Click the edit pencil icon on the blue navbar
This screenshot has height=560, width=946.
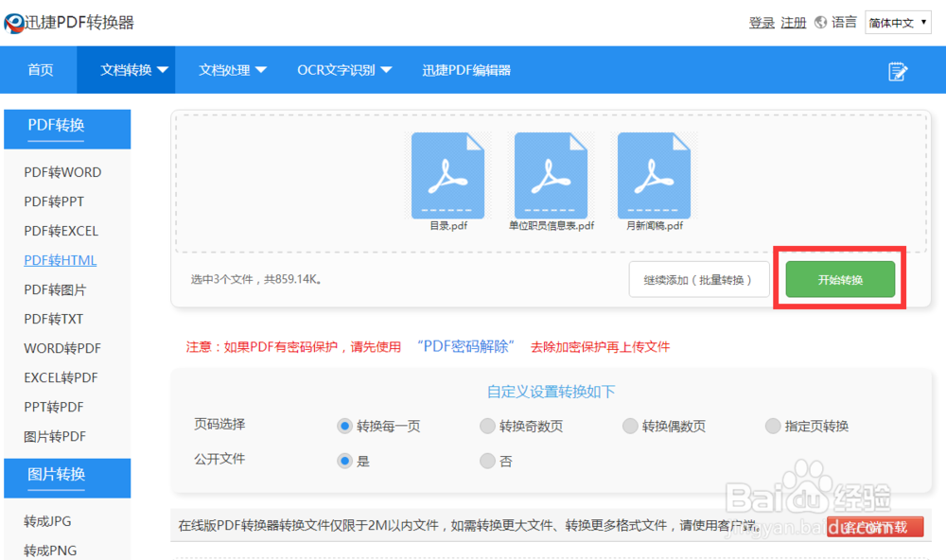tap(897, 69)
